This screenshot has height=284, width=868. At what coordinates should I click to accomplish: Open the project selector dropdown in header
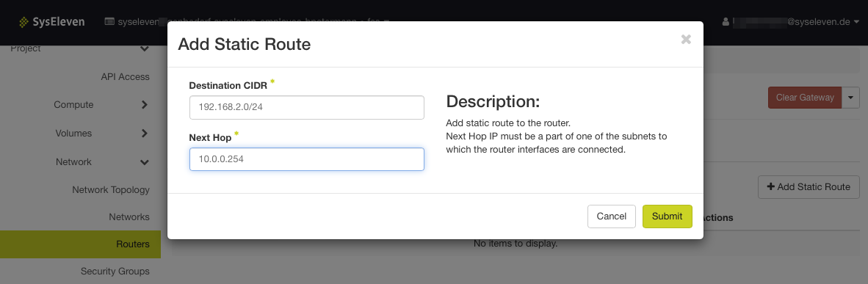tap(247, 22)
